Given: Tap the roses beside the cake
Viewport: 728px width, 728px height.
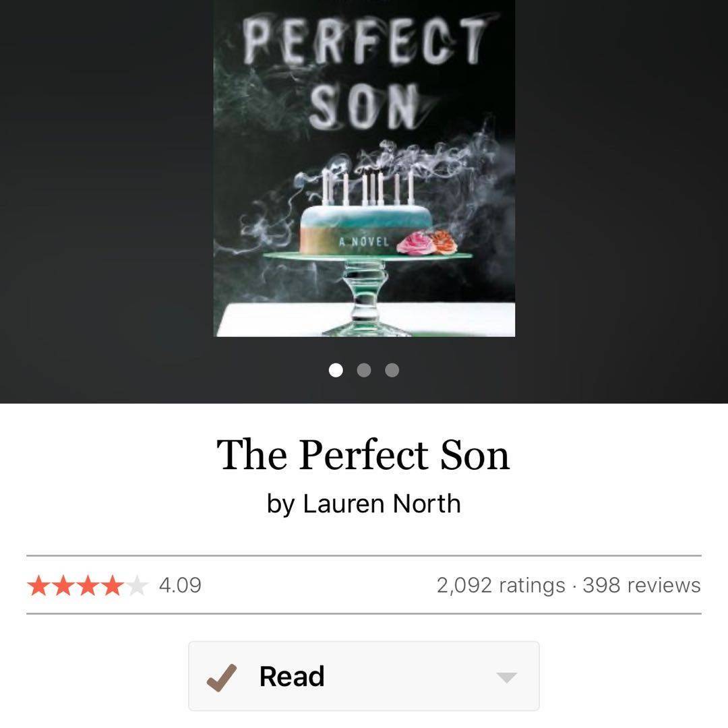Looking at the screenshot, I should pyautogui.click(x=428, y=243).
